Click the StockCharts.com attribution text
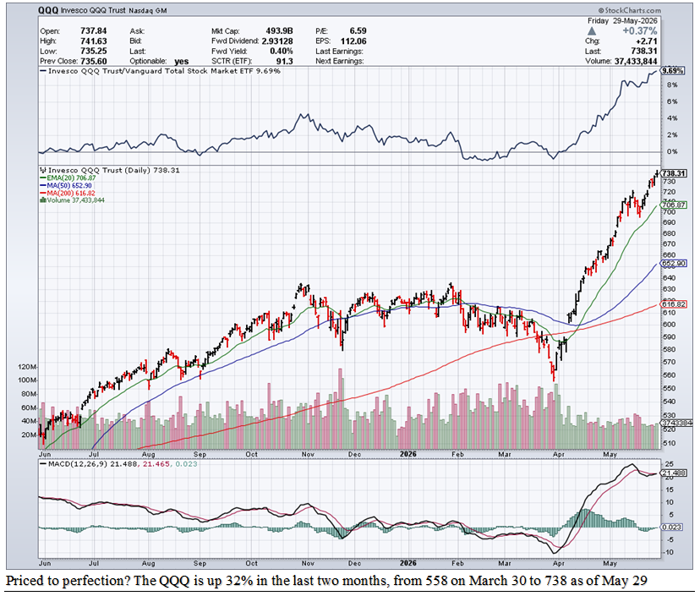Viewport: 700px width, 596px height. (x=630, y=10)
